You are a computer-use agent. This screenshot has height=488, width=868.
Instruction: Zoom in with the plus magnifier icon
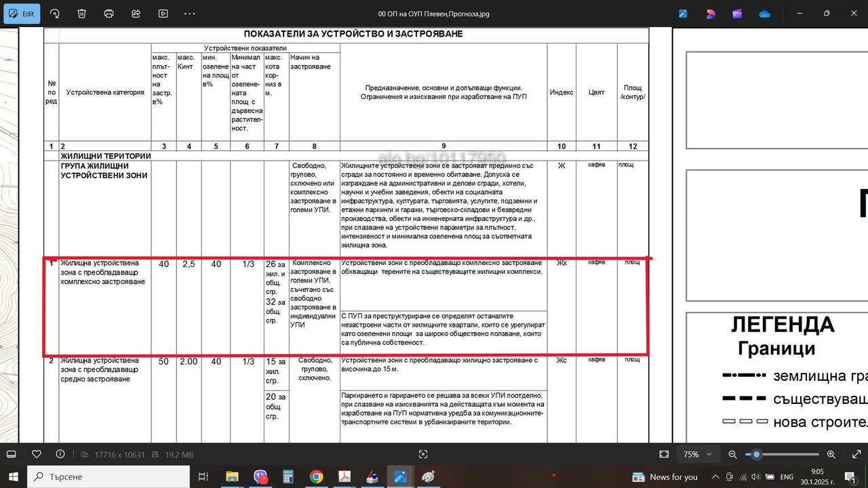point(831,454)
